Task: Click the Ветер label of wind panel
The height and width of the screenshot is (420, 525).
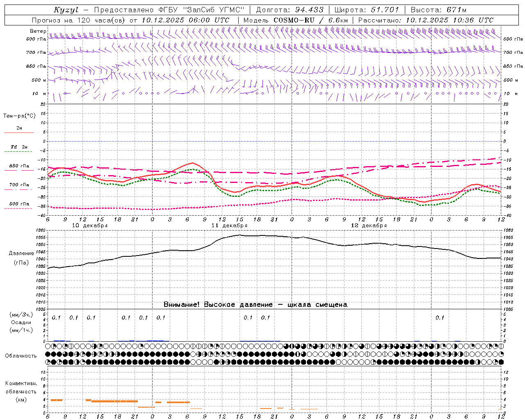Action: click(38, 31)
